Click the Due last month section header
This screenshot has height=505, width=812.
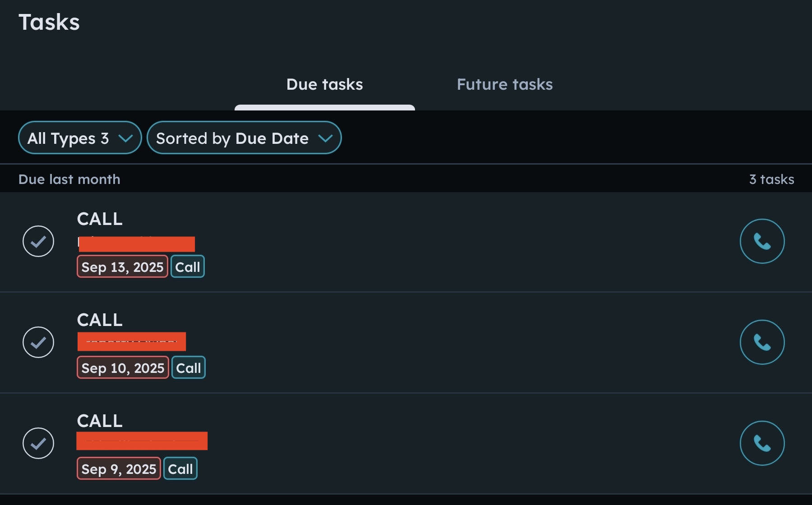tap(69, 179)
